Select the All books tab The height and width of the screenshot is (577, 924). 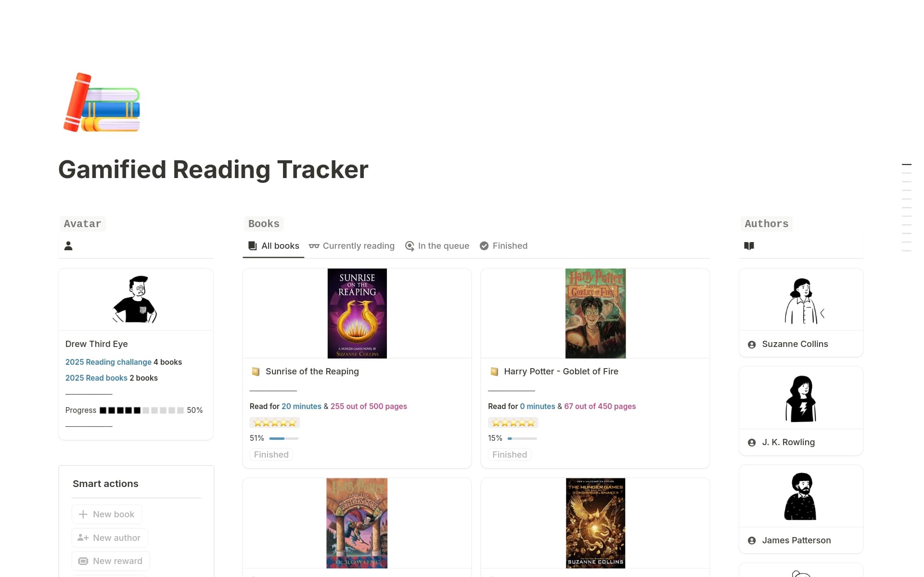point(280,246)
